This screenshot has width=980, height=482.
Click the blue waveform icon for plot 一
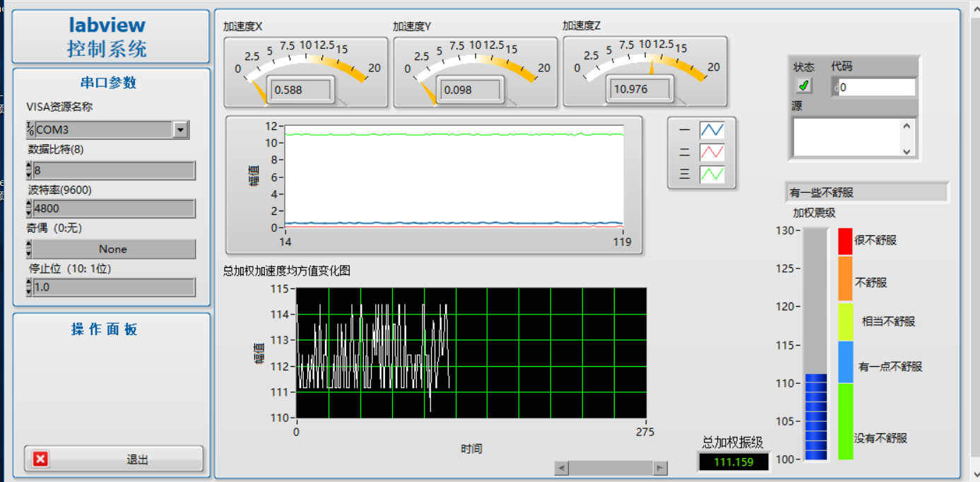[x=712, y=130]
